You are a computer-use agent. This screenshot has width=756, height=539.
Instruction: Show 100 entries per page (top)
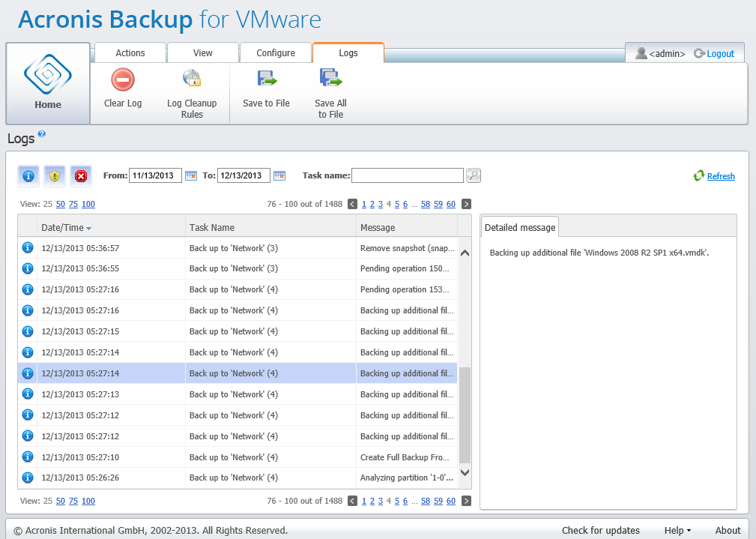click(x=88, y=204)
